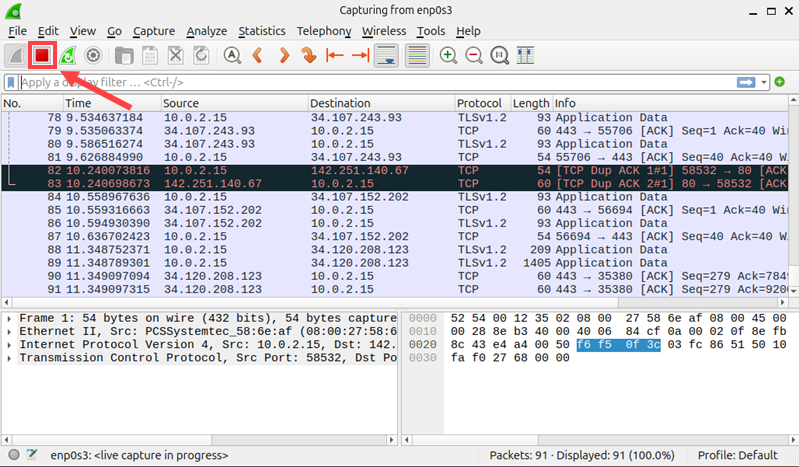
Task: Click highlighted hex bytes f6 f5 0f 3c
Action: tap(618, 345)
